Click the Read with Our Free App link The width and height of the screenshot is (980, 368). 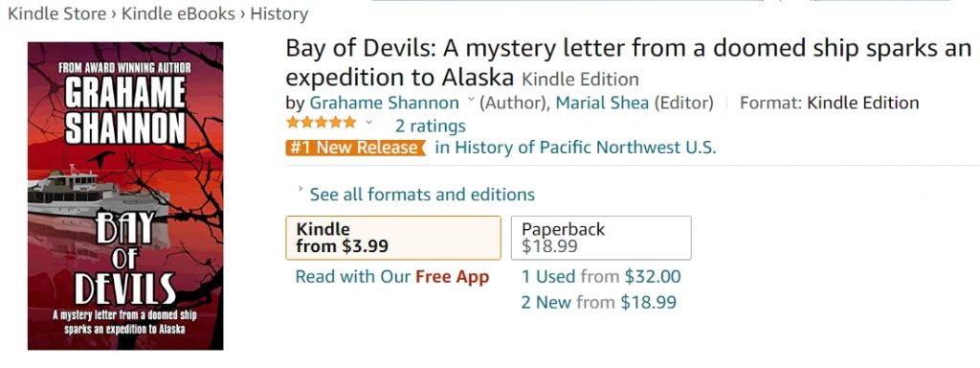point(391,277)
